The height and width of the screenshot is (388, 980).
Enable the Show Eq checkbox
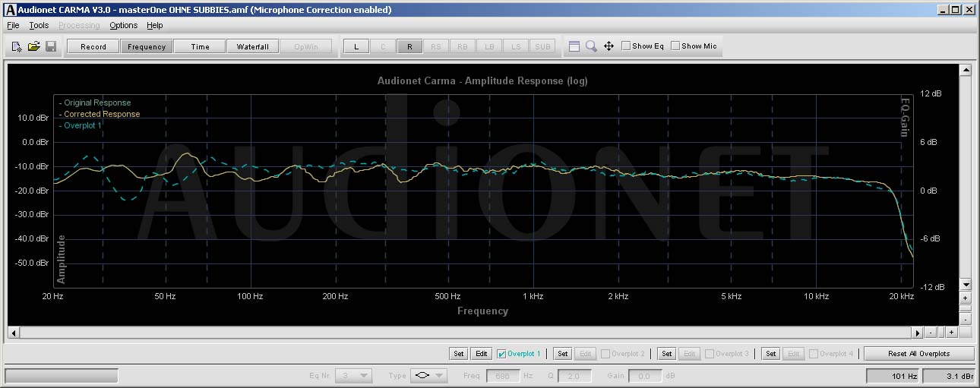[x=626, y=46]
